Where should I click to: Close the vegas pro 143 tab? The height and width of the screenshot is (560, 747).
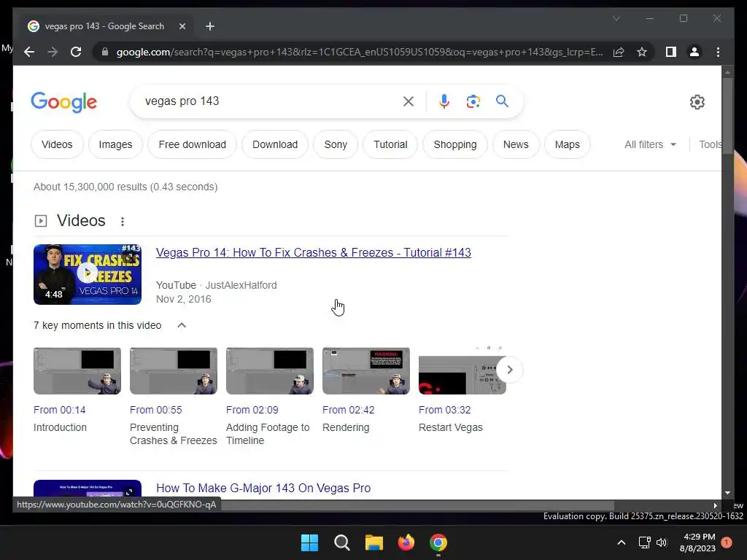point(182,26)
